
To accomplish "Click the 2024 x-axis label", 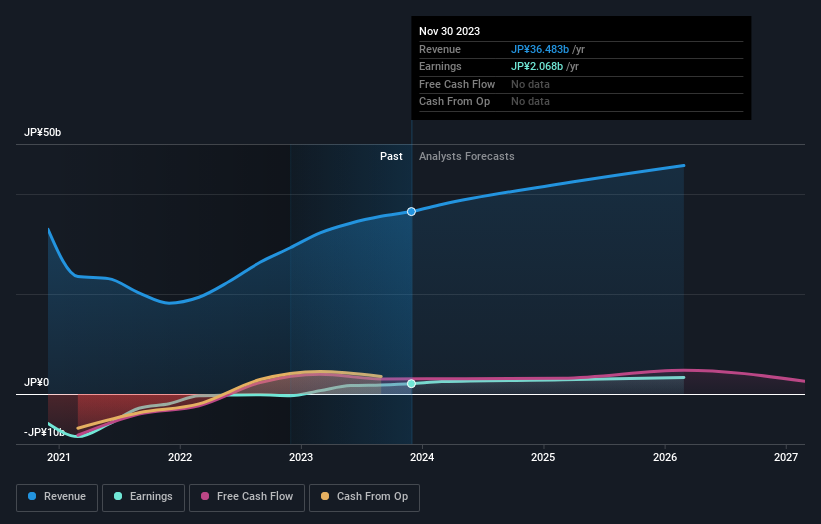I will 422,457.
